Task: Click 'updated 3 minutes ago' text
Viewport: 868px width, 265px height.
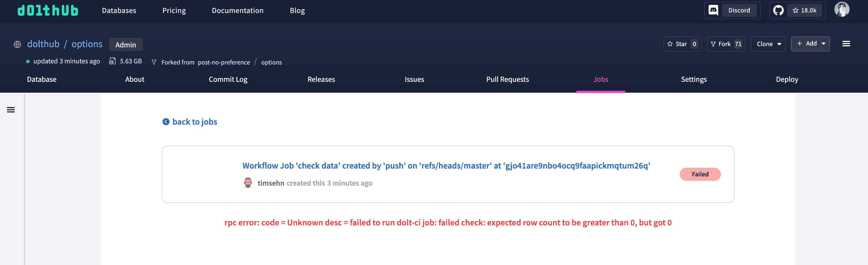Action: click(66, 61)
